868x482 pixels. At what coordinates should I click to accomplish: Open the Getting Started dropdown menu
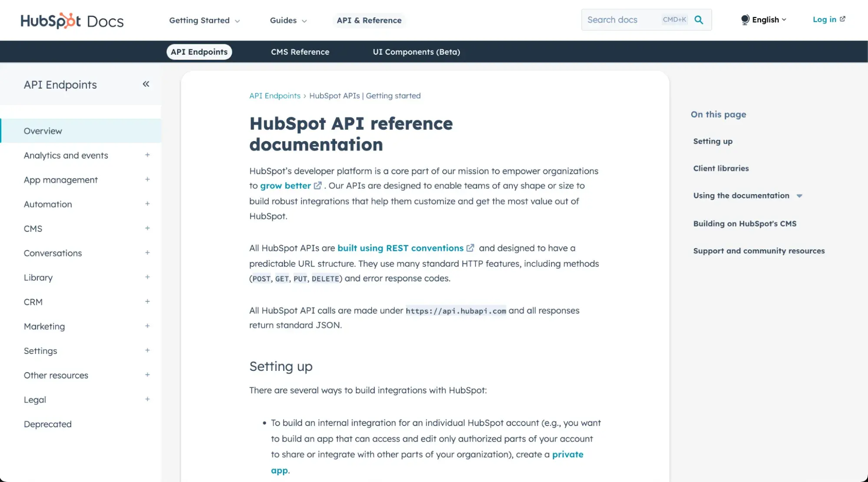pos(204,20)
